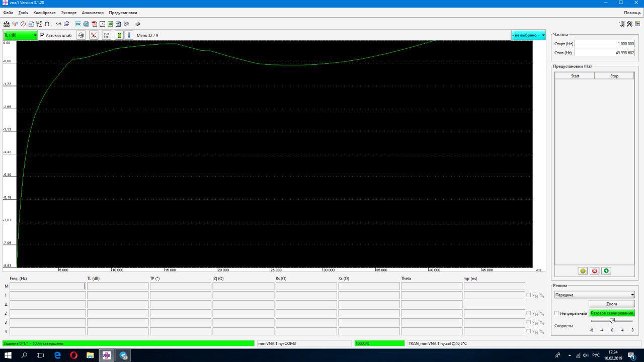Open Opera browser from taskbar
The width and height of the screenshot is (644, 362).
tap(73, 355)
